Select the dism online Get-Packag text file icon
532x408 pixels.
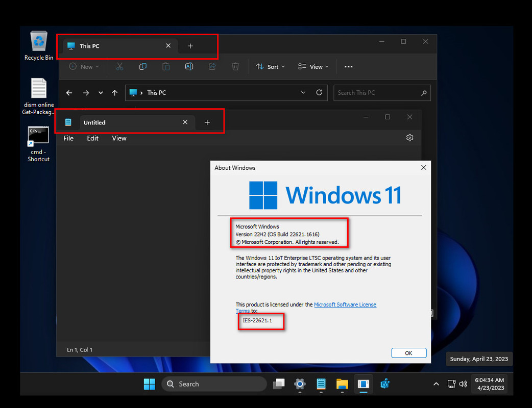point(38,96)
